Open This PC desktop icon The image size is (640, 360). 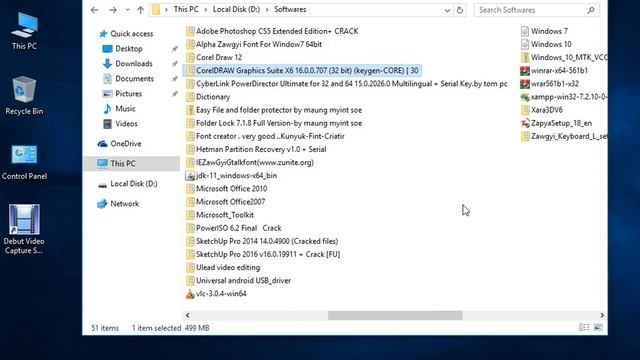point(24,31)
